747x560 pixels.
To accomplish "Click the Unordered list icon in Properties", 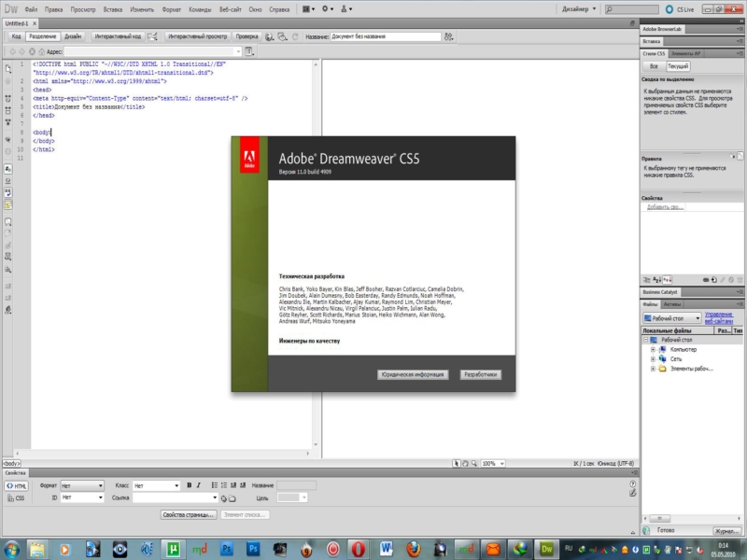I will (215, 485).
